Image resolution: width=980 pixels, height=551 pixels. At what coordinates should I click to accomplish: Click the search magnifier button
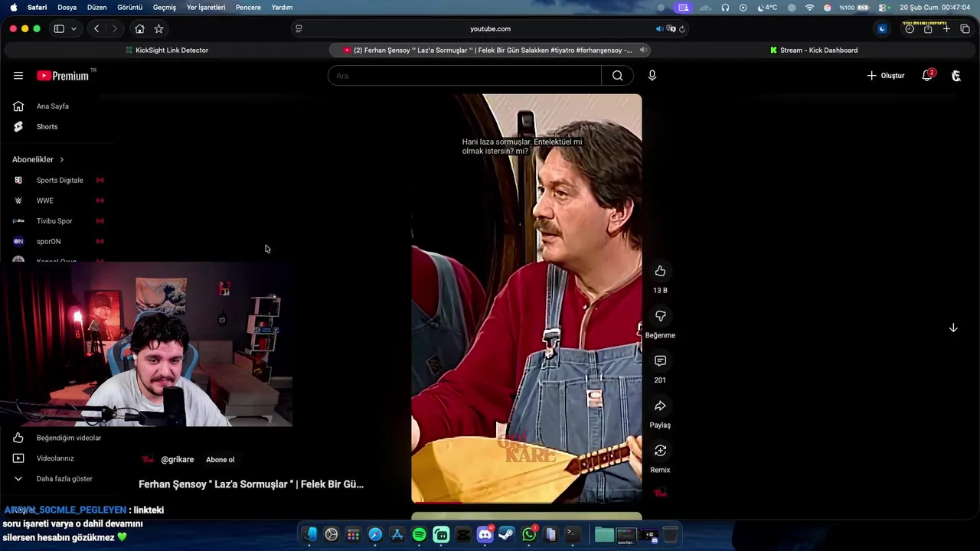(617, 76)
